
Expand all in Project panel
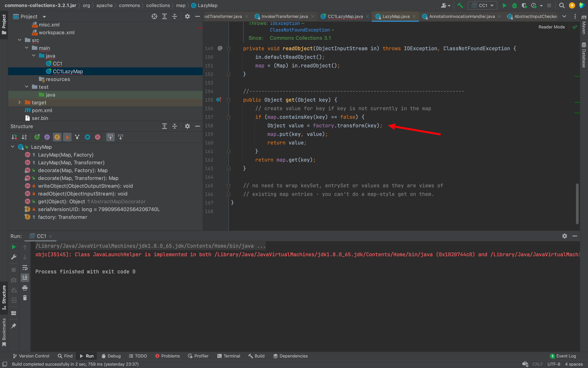(x=164, y=16)
